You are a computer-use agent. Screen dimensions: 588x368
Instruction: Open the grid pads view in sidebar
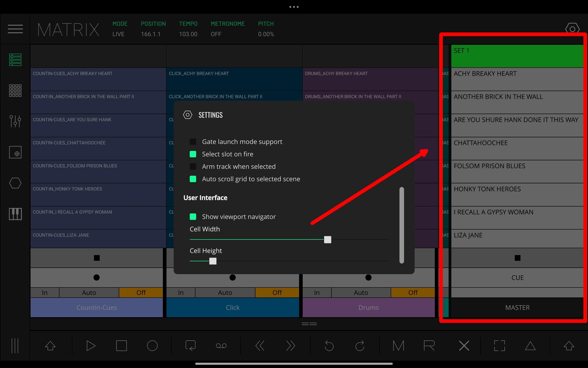click(x=15, y=91)
